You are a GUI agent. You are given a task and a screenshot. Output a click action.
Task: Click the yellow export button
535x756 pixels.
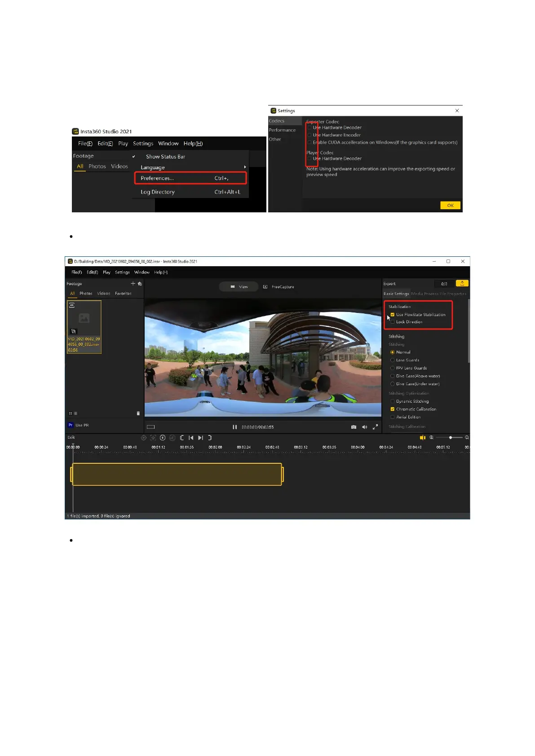[x=462, y=283]
